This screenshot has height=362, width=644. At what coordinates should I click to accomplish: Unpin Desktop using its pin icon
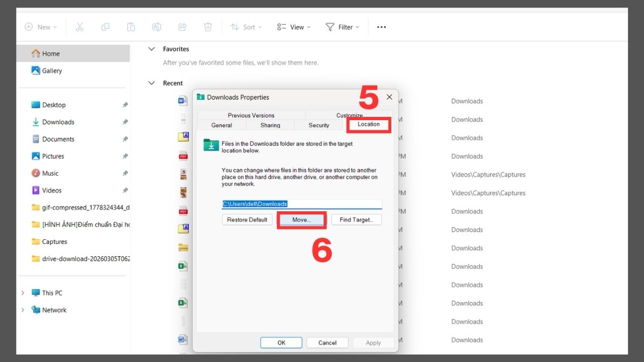click(x=125, y=105)
